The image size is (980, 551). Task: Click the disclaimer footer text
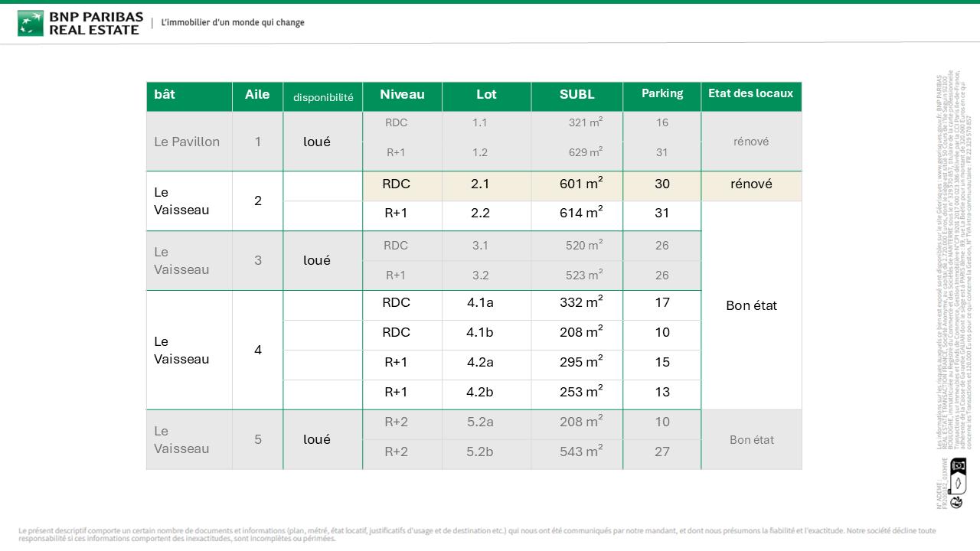(477, 534)
